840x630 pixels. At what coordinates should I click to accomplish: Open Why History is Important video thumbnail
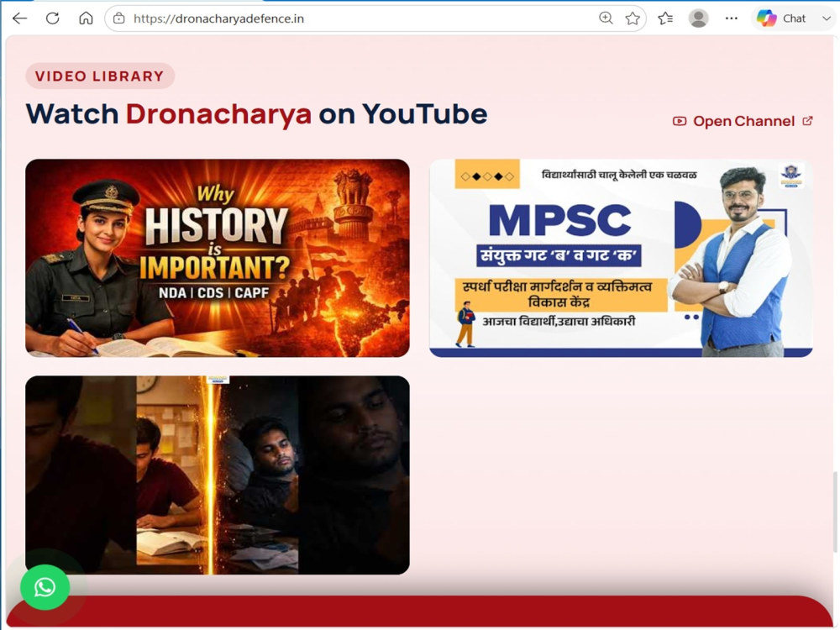[x=218, y=258]
